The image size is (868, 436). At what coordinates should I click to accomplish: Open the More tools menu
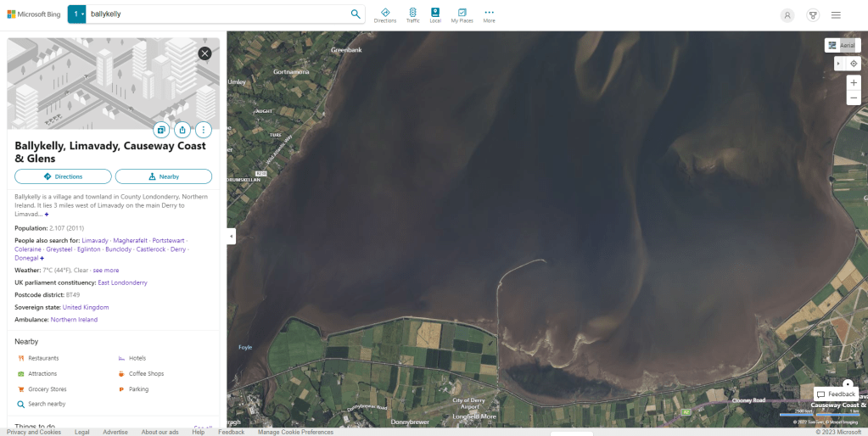coord(489,14)
